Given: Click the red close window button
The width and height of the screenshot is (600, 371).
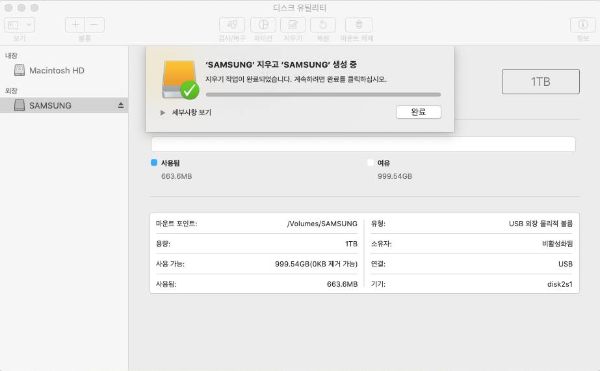Looking at the screenshot, I should (8, 8).
